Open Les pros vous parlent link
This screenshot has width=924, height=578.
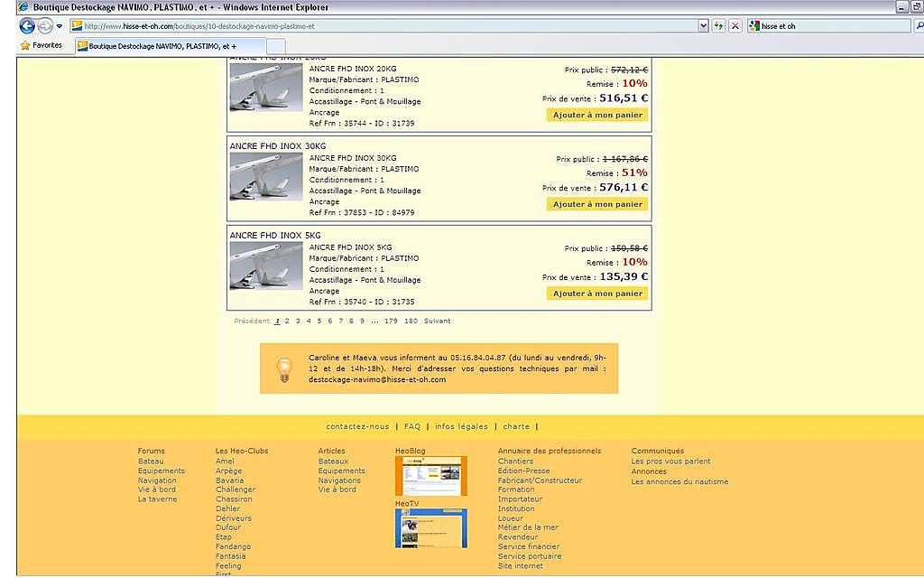(670, 461)
